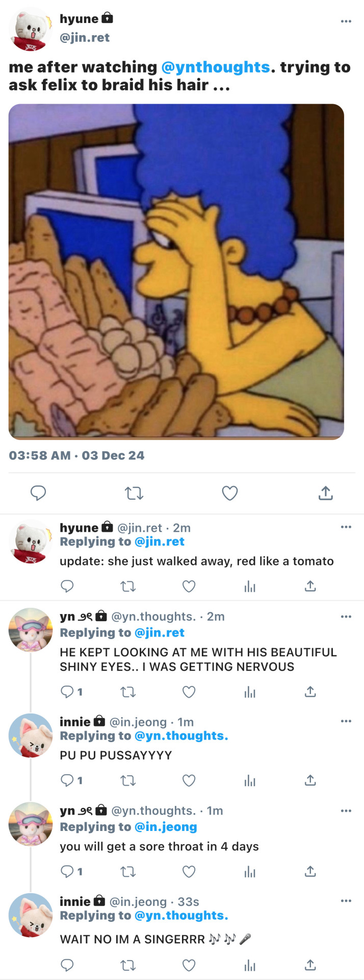The width and height of the screenshot is (364, 980).
Task: Open the Marge Simpson meme image
Action: click(176, 272)
